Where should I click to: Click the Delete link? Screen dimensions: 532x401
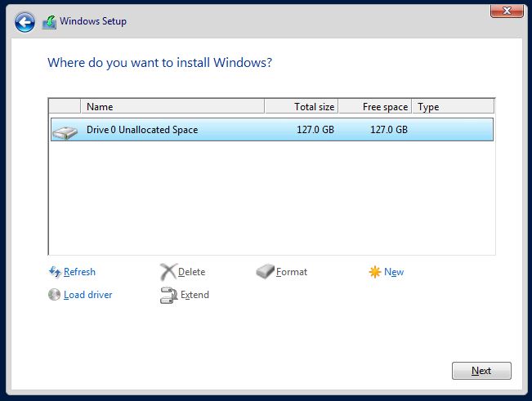click(x=191, y=272)
